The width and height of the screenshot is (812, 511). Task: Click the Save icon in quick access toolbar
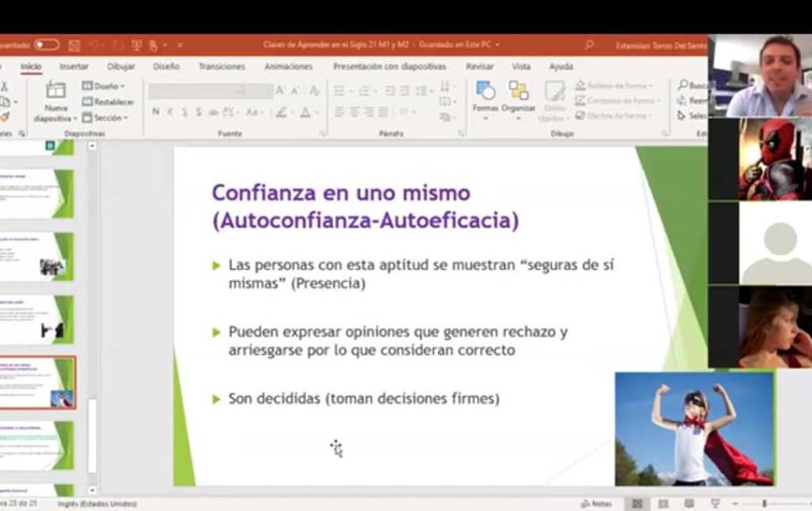75,45
